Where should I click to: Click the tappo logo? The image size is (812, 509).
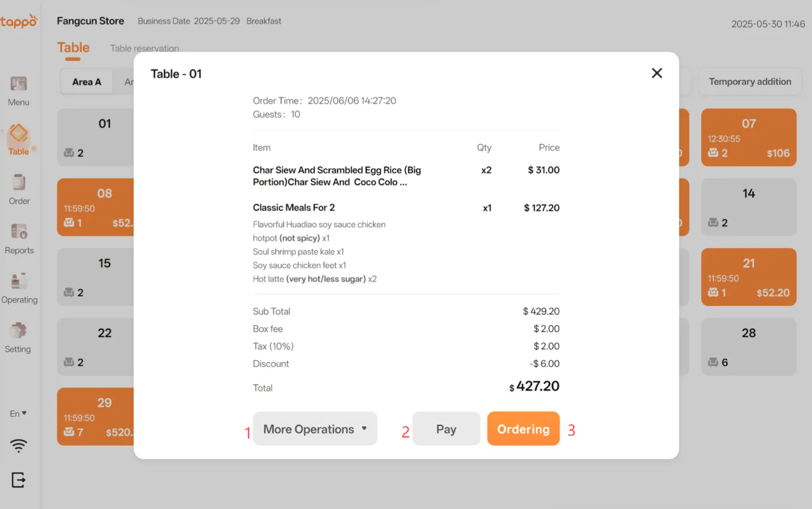click(x=19, y=21)
